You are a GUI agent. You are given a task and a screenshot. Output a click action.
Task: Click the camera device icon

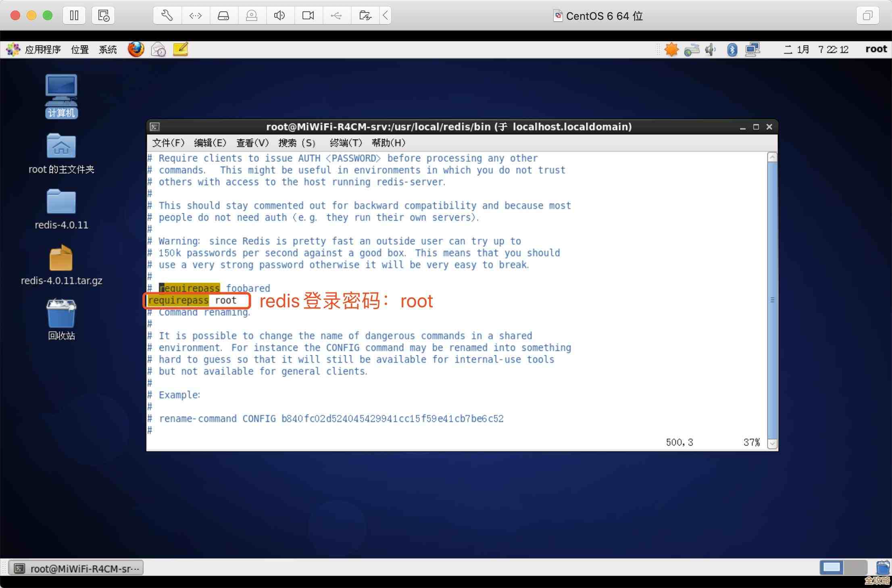tap(308, 16)
